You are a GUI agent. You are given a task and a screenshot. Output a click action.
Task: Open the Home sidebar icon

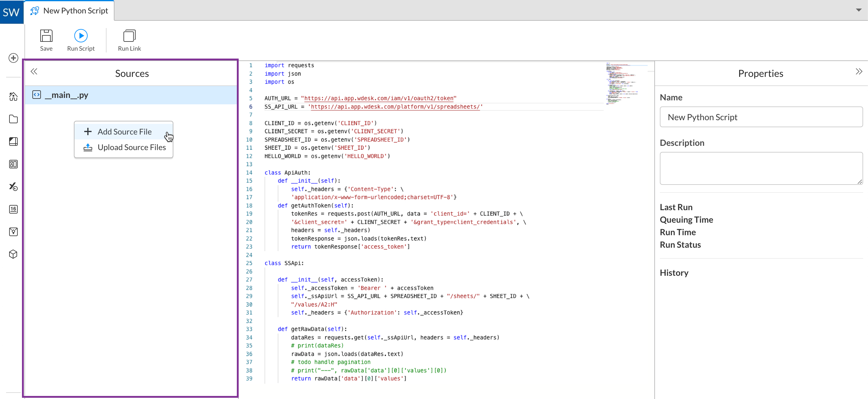pos(13,97)
